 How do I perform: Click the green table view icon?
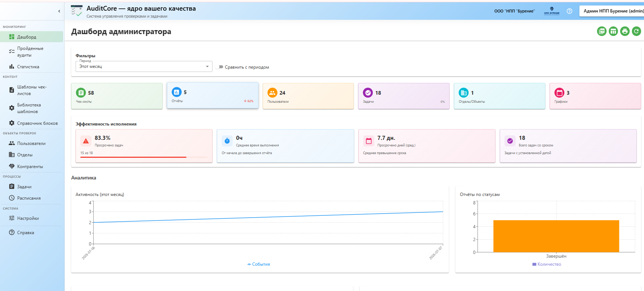(x=613, y=32)
